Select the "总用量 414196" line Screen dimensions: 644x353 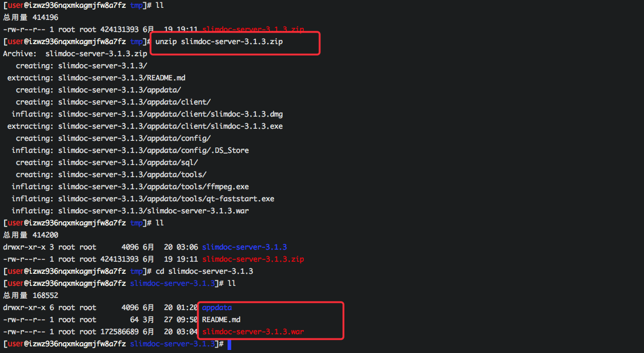pyautogui.click(x=31, y=18)
